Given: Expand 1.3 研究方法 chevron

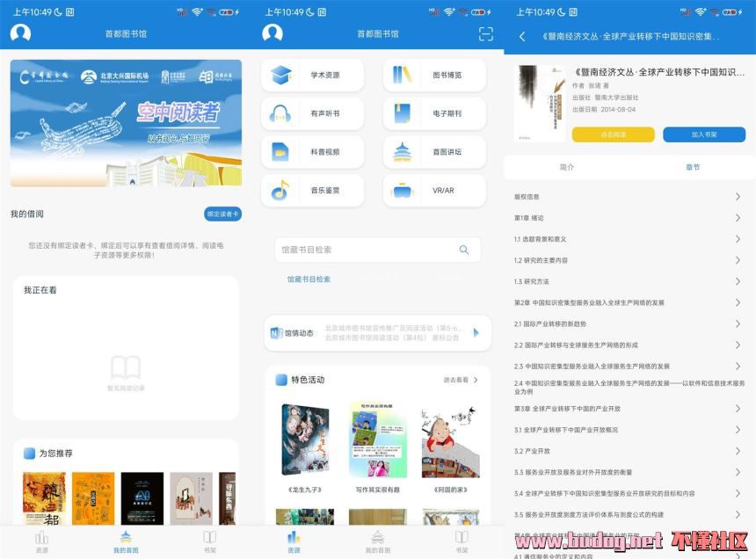Looking at the screenshot, I should click(x=738, y=281).
